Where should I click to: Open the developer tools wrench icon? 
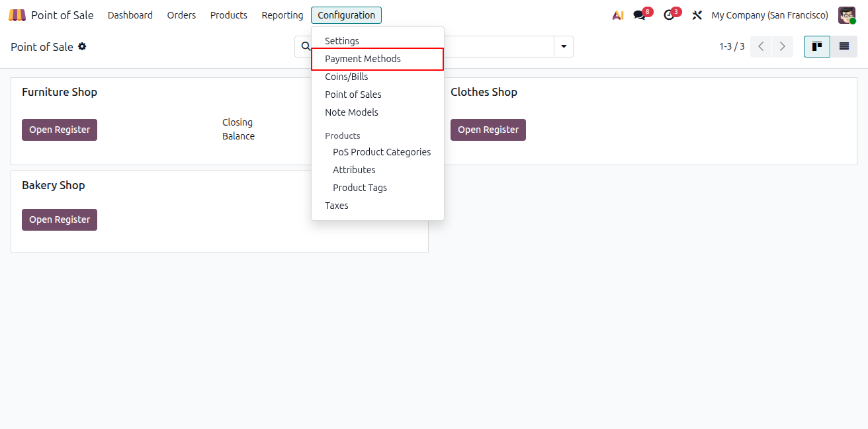coord(697,15)
